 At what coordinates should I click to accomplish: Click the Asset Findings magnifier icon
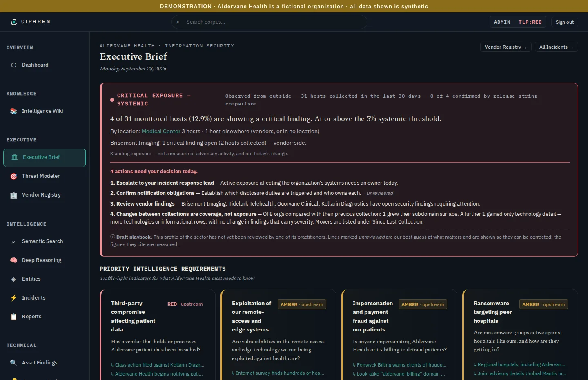pyautogui.click(x=14, y=363)
